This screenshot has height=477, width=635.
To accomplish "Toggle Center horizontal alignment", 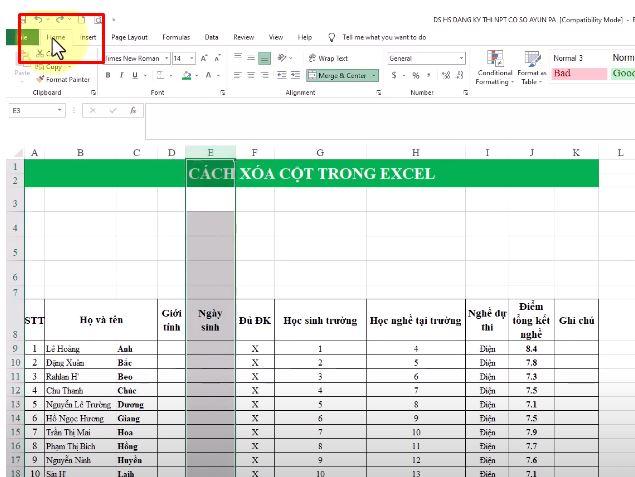I will click(251, 75).
